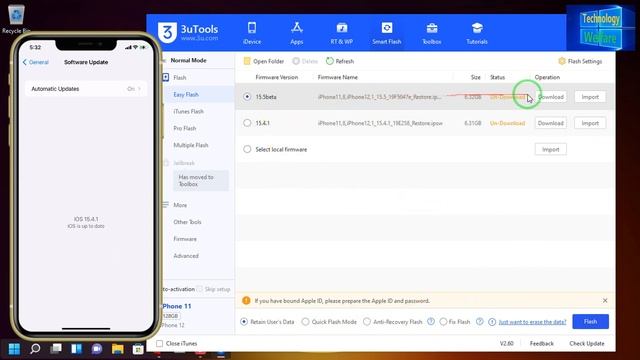Click info icon beside erase data link
The width and height of the screenshot is (640, 360).
492,322
